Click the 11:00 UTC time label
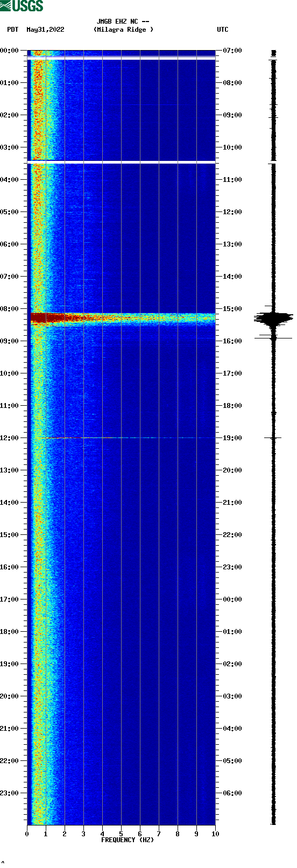Image resolution: width=297 pixels, height=868 pixels. (x=232, y=180)
